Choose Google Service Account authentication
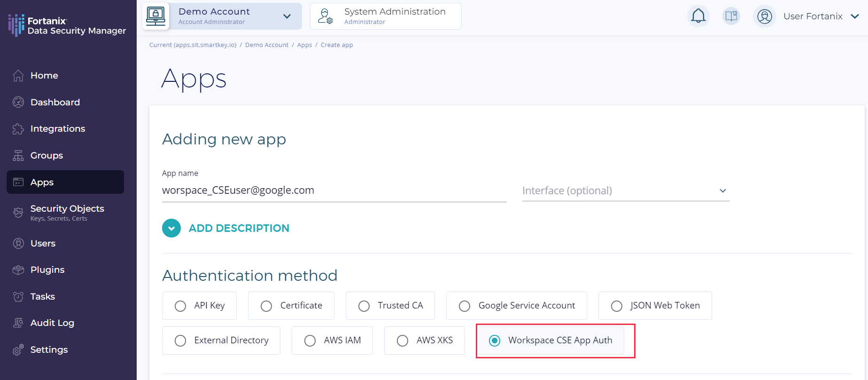868x380 pixels. [x=465, y=306]
